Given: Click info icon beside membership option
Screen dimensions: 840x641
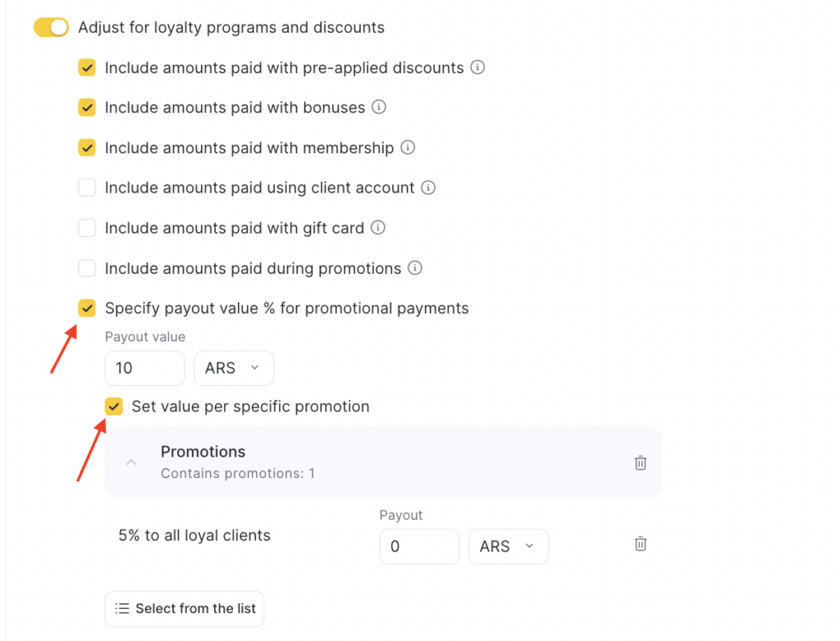Looking at the screenshot, I should click(x=408, y=148).
